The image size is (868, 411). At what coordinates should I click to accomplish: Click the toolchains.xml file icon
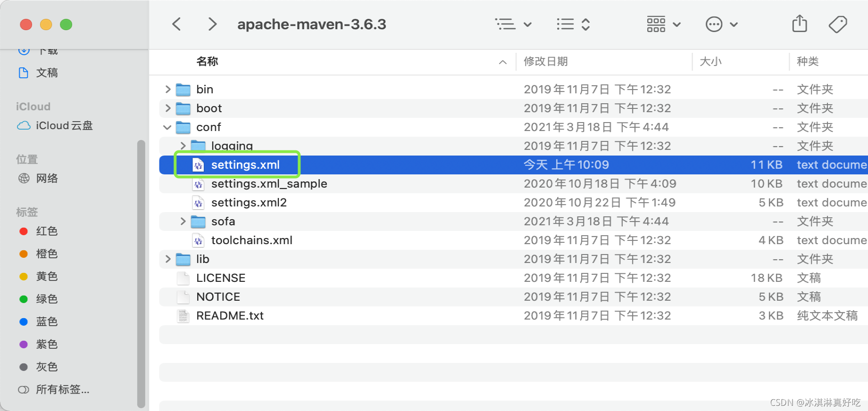199,240
